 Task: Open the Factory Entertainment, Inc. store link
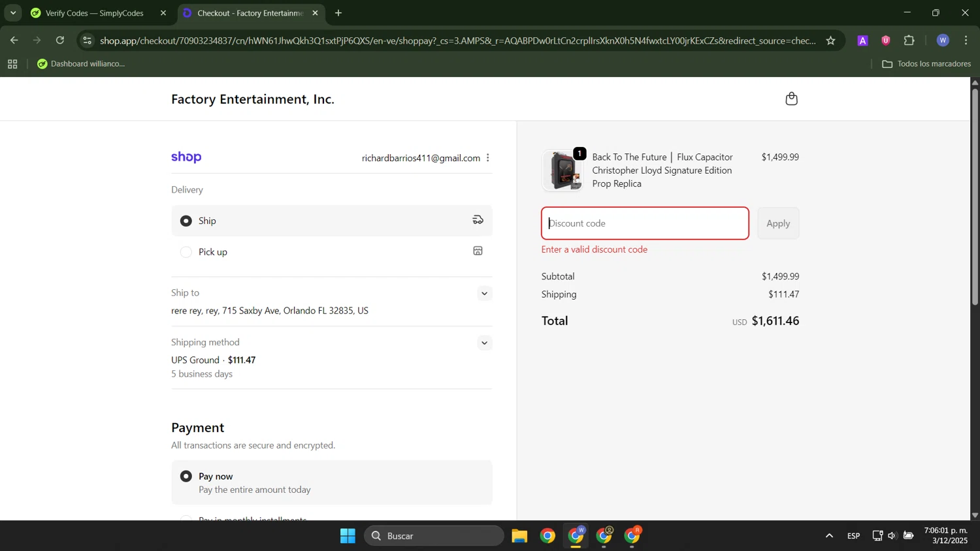(253, 99)
